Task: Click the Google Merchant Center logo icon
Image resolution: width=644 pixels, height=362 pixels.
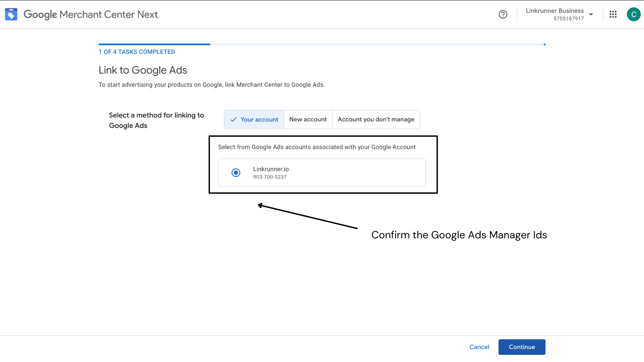Action: click(x=11, y=14)
